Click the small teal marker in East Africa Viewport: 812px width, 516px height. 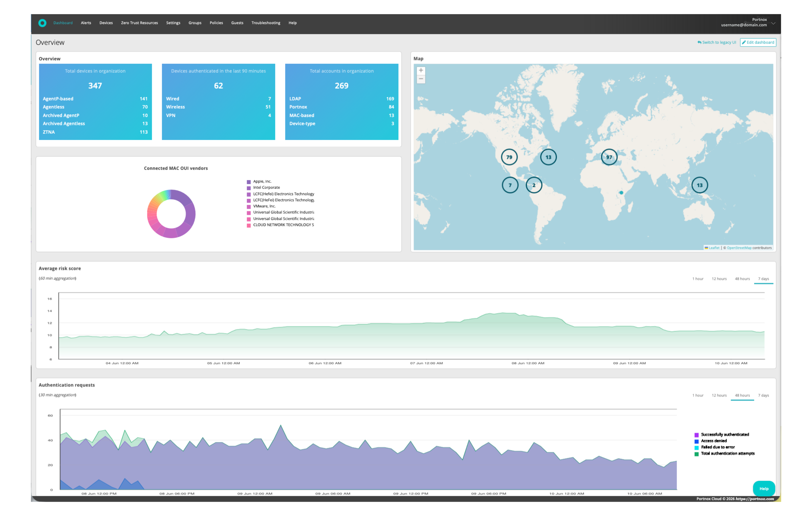[621, 192]
